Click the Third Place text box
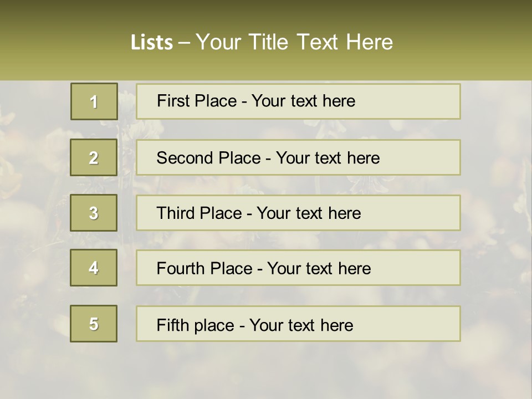This screenshot has width=532, height=399. [x=298, y=213]
